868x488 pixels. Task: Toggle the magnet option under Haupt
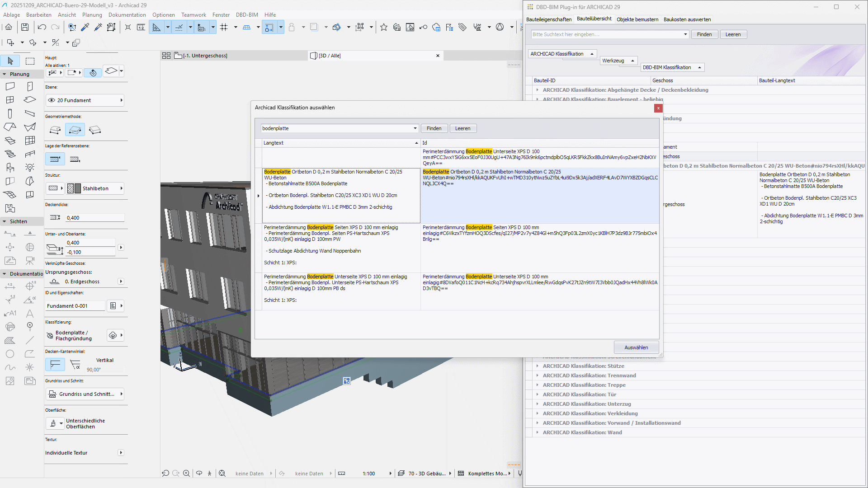93,72
